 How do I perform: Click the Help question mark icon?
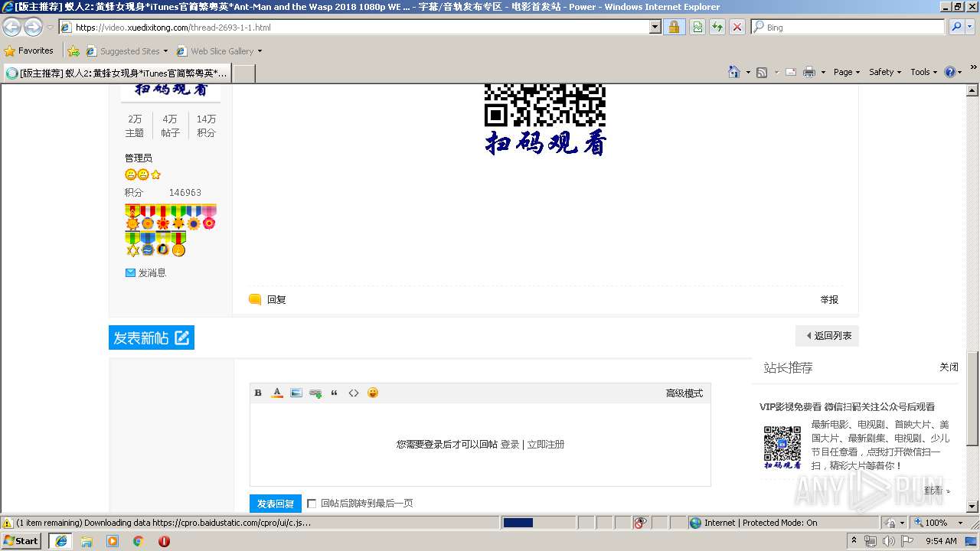point(950,72)
